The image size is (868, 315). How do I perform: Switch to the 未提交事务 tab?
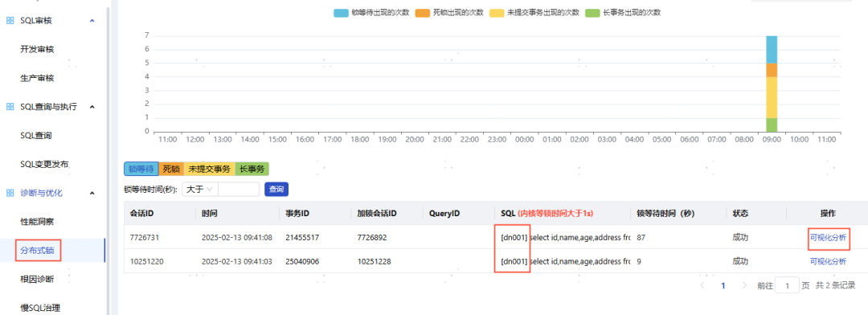[x=209, y=169]
